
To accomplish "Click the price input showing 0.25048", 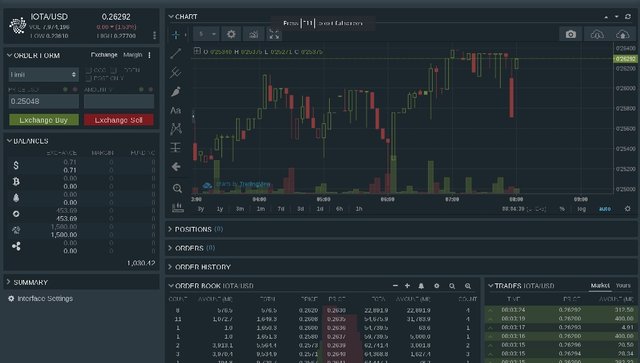I will tap(44, 101).
